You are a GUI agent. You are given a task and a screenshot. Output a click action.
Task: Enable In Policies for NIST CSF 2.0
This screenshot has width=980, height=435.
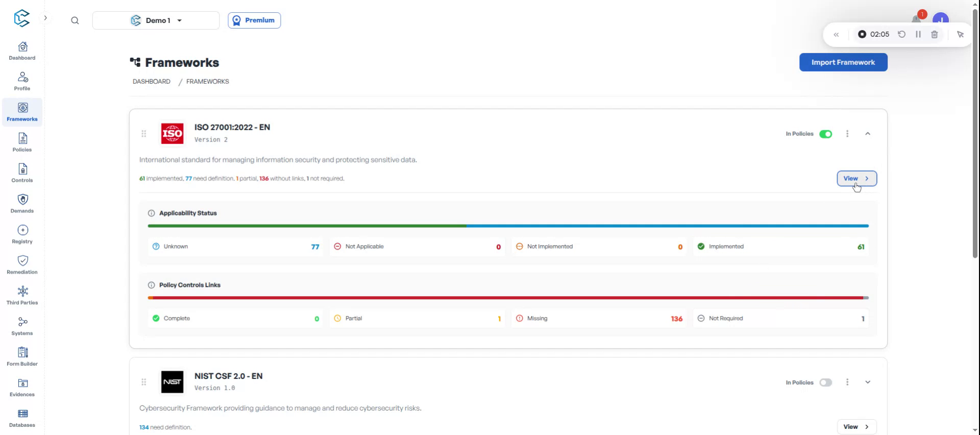(x=825, y=382)
